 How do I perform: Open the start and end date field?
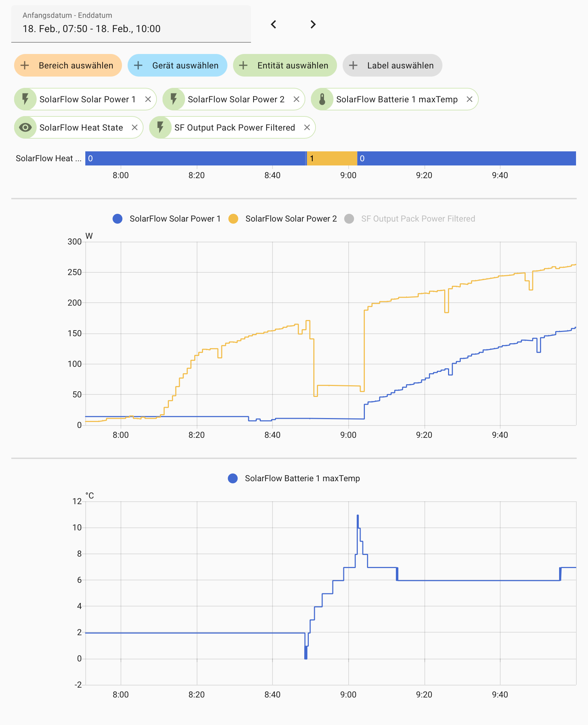pyautogui.click(x=131, y=24)
